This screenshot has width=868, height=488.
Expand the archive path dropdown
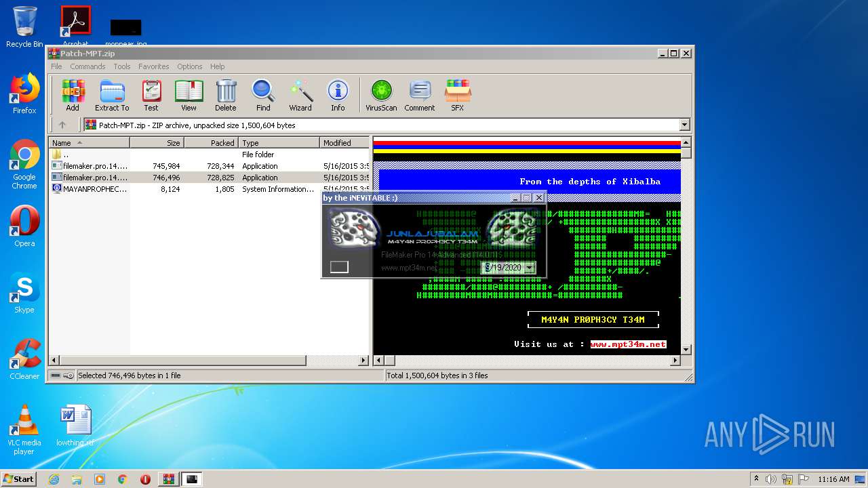pos(684,125)
